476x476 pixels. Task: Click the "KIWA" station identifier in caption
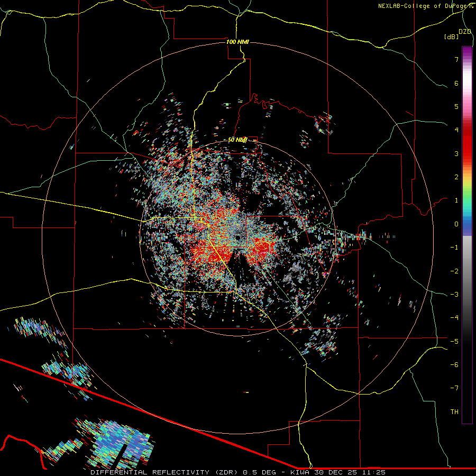299,472
